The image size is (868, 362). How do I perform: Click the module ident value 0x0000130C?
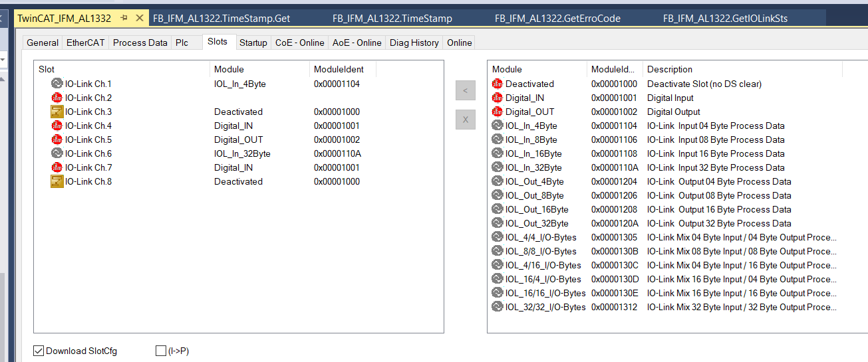[614, 265]
